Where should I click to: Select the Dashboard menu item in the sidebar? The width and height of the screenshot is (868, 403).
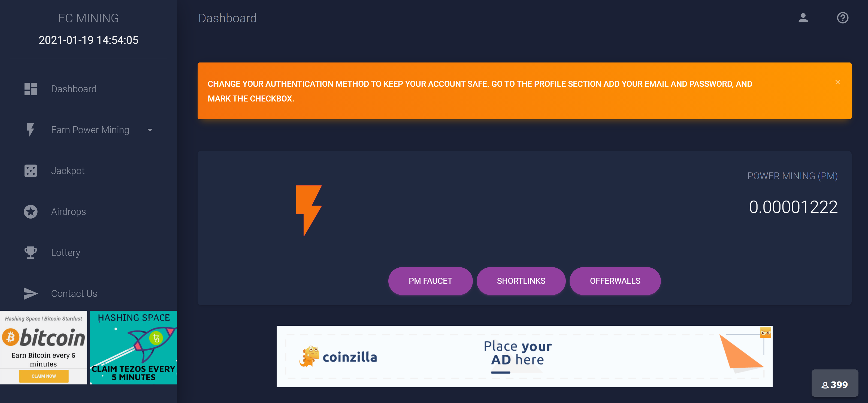pos(74,89)
